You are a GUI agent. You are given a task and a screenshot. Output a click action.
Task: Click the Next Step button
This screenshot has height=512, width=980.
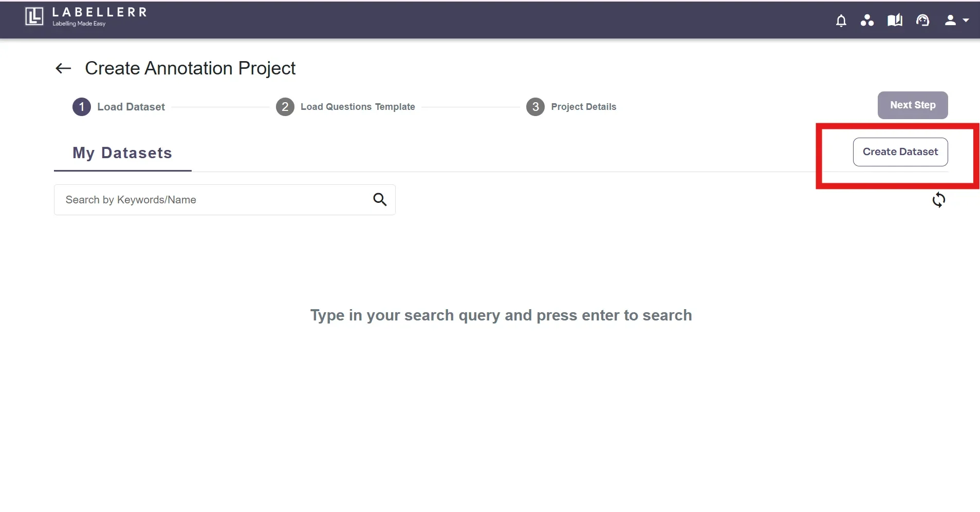pyautogui.click(x=913, y=105)
